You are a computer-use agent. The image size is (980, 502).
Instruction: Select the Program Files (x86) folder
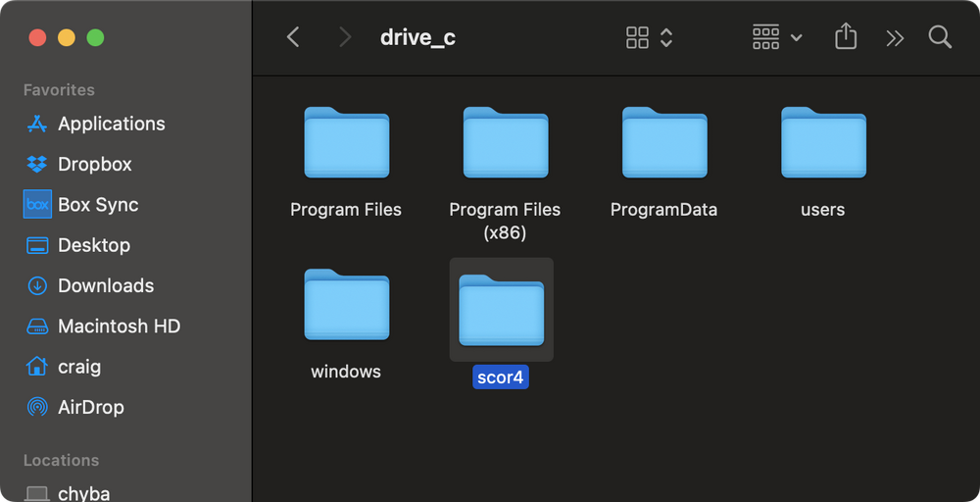pyautogui.click(x=505, y=144)
